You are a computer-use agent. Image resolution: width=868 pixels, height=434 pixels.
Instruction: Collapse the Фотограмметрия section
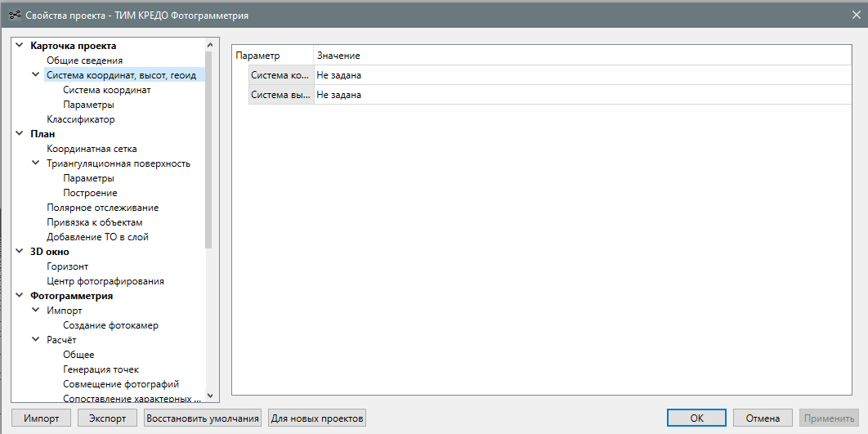pos(20,296)
